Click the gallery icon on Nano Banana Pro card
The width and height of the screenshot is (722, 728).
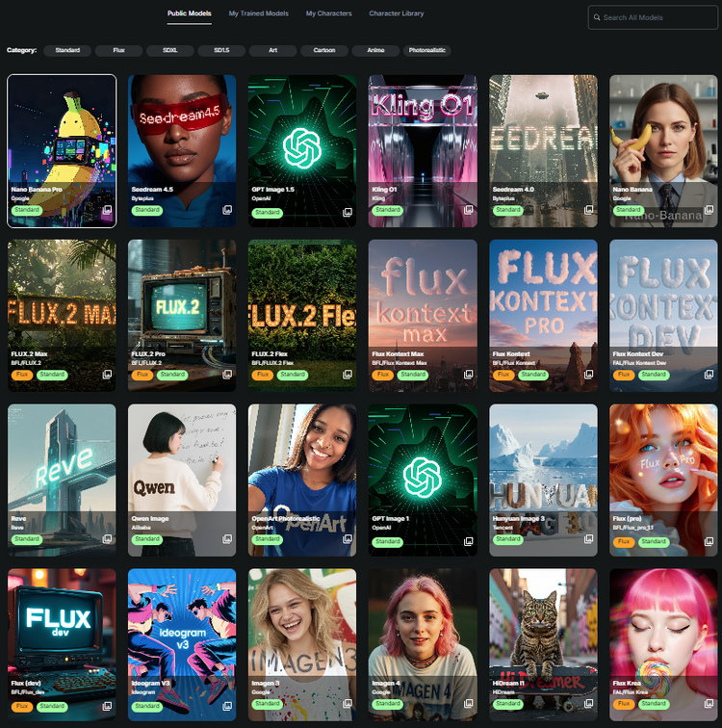coord(107,210)
